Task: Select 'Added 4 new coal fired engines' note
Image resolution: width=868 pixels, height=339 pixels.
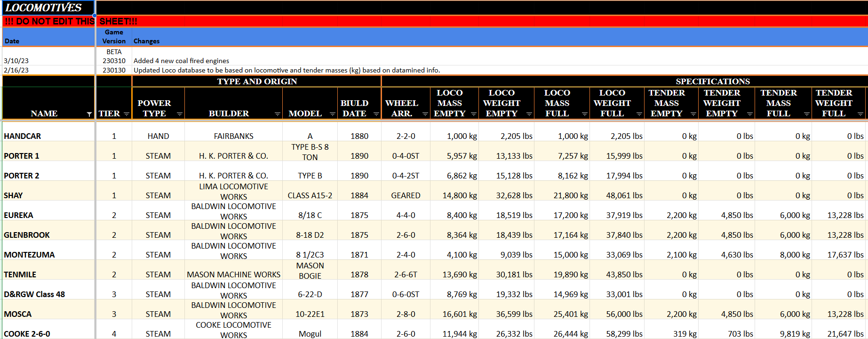Action: pos(181,61)
